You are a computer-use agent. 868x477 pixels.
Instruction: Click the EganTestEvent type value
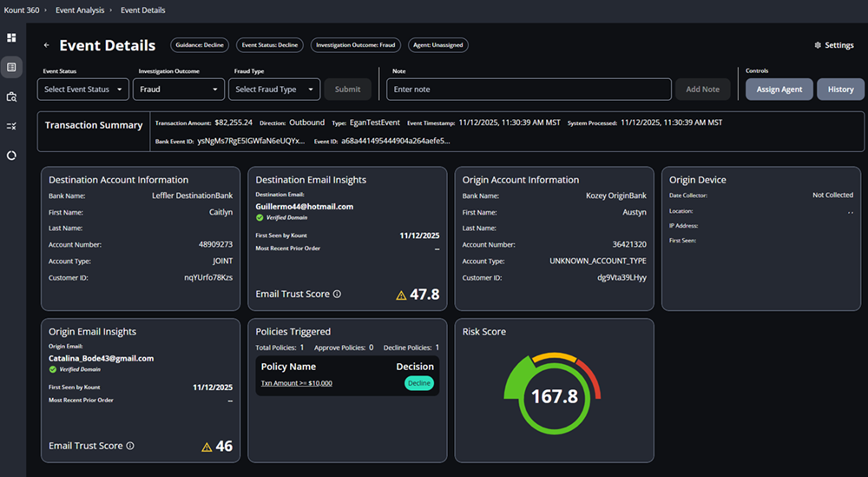click(x=375, y=123)
